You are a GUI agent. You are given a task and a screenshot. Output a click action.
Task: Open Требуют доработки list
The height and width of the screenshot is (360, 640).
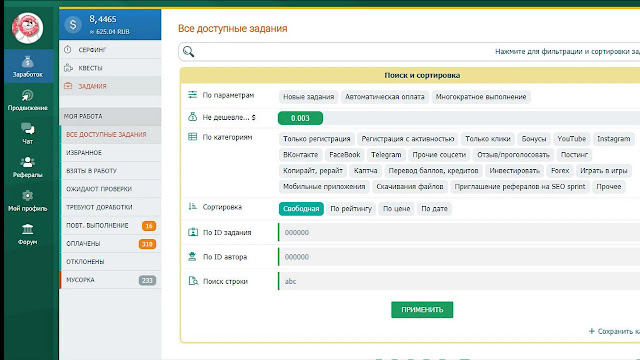tap(110, 207)
